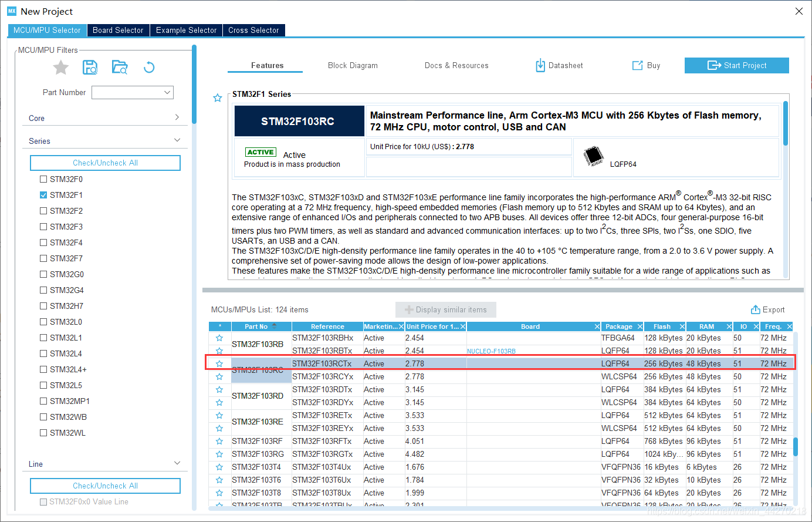Uncheck the STM32F1 series checkbox

(43, 195)
